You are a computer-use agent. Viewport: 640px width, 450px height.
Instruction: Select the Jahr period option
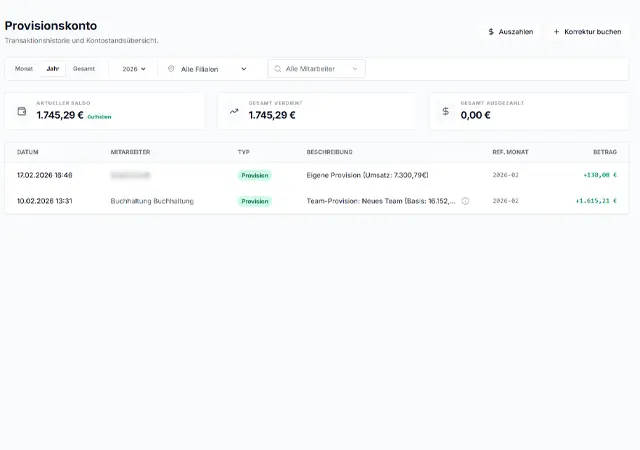pyautogui.click(x=52, y=69)
